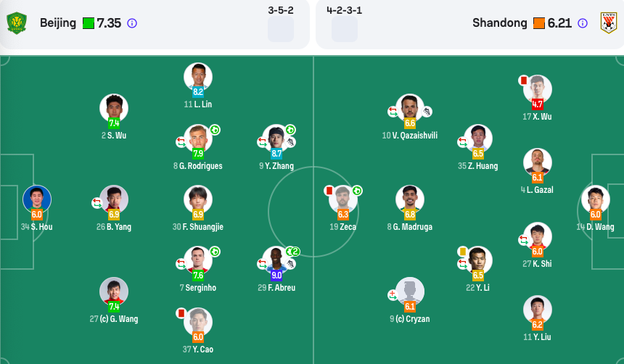This screenshot has width=624, height=364.
Task: Click the yellow card icon on Y. Li
Action: click(x=462, y=252)
